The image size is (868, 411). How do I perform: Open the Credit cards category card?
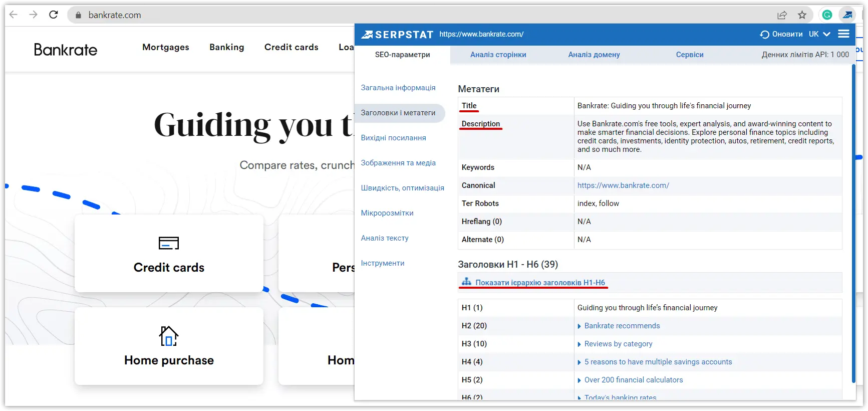[169, 254]
